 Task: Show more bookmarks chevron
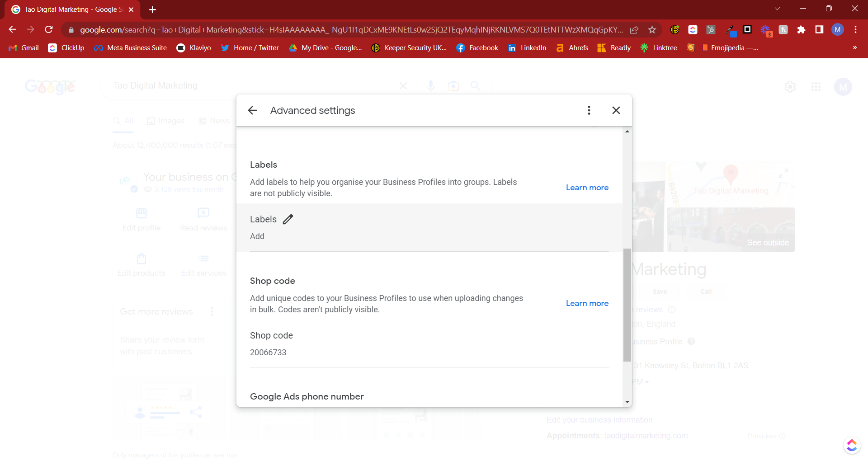[855, 47]
